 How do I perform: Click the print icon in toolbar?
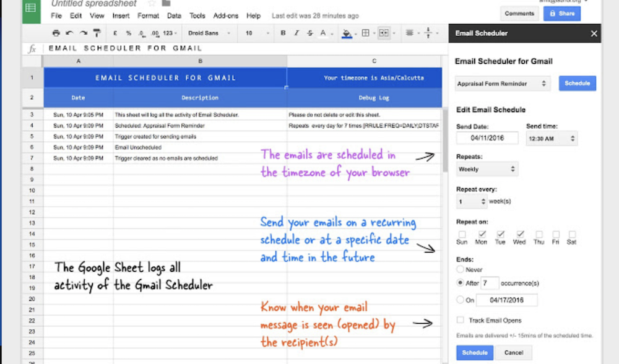pos(56,33)
